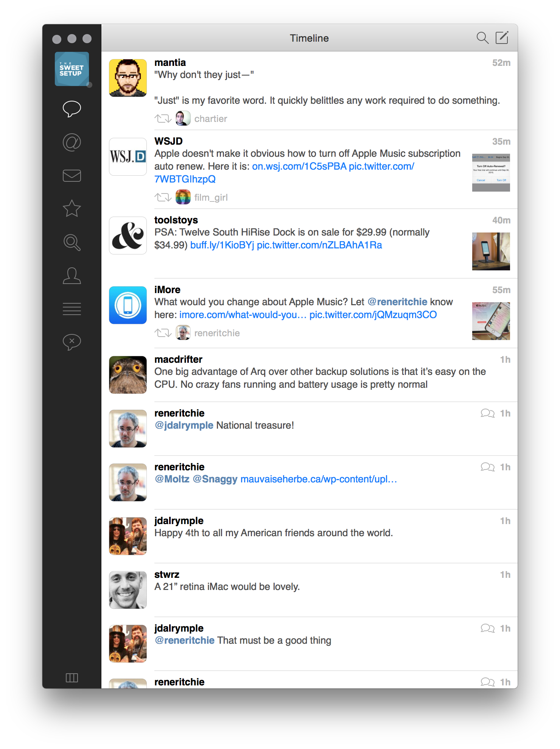560x749 pixels.
Task: Click the @jdalrymple mention
Action: coord(184,426)
